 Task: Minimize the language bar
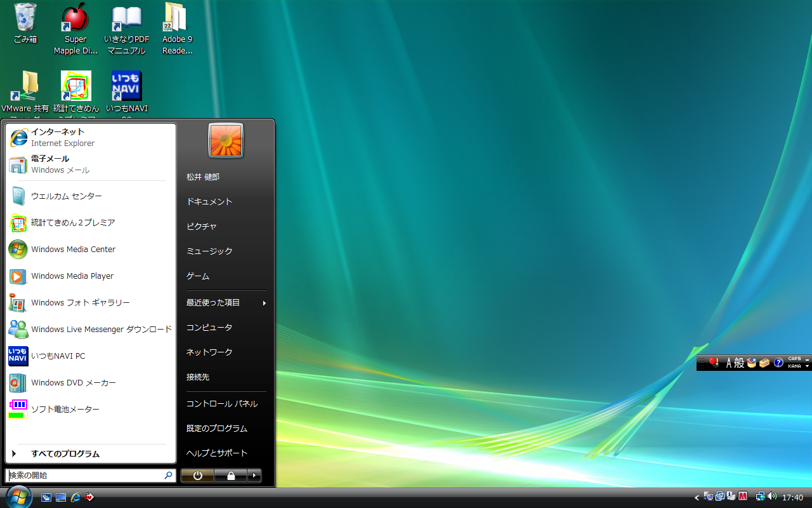pos(808,359)
